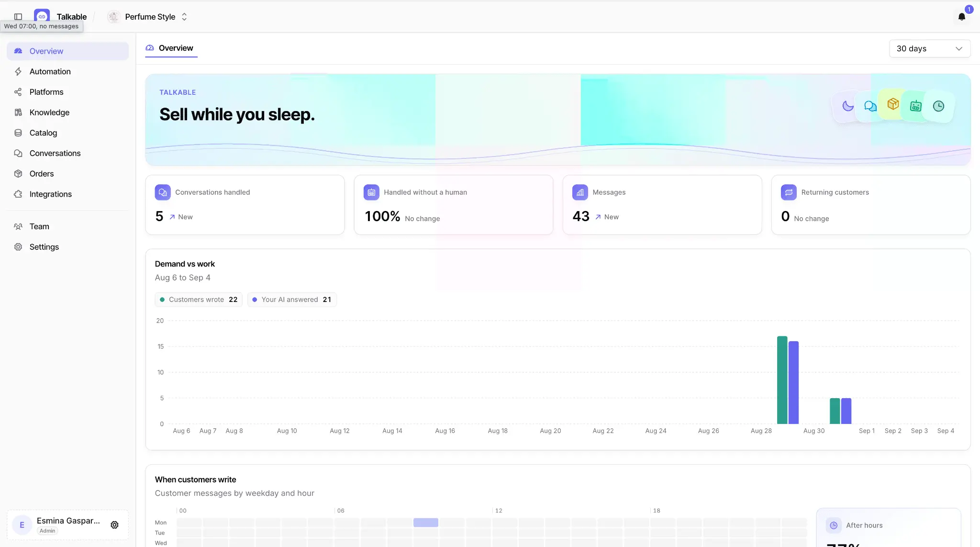Open the 30 days period dropdown
The height and width of the screenshot is (547, 980).
[930, 49]
